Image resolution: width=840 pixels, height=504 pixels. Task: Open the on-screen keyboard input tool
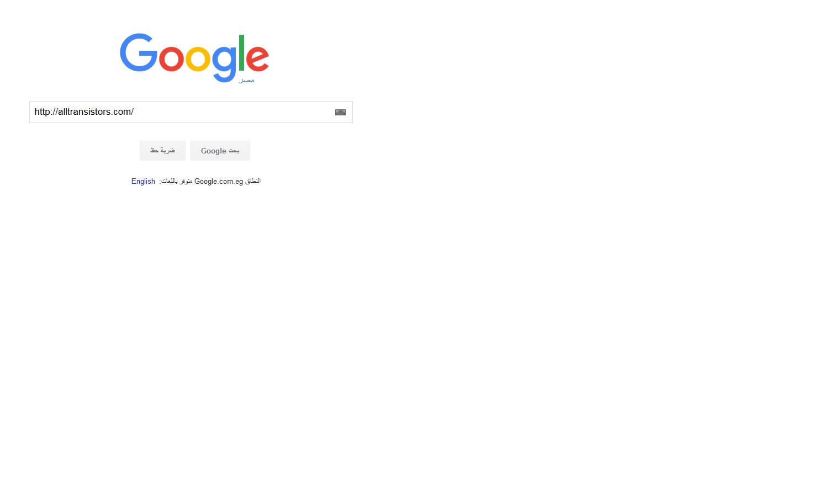[x=340, y=112]
